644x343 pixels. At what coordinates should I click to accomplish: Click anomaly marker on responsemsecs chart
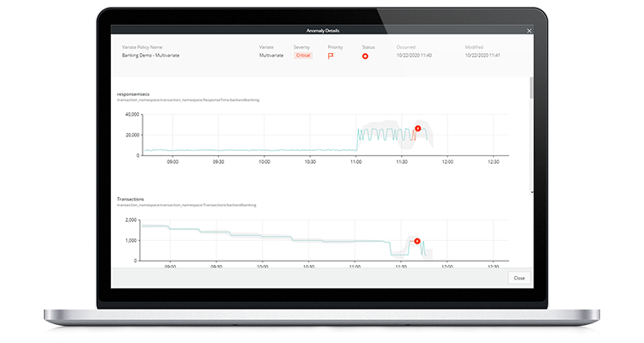point(417,129)
